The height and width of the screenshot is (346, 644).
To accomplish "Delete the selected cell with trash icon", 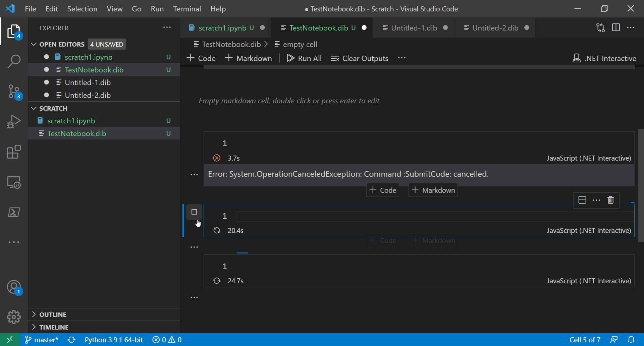I will coord(610,200).
